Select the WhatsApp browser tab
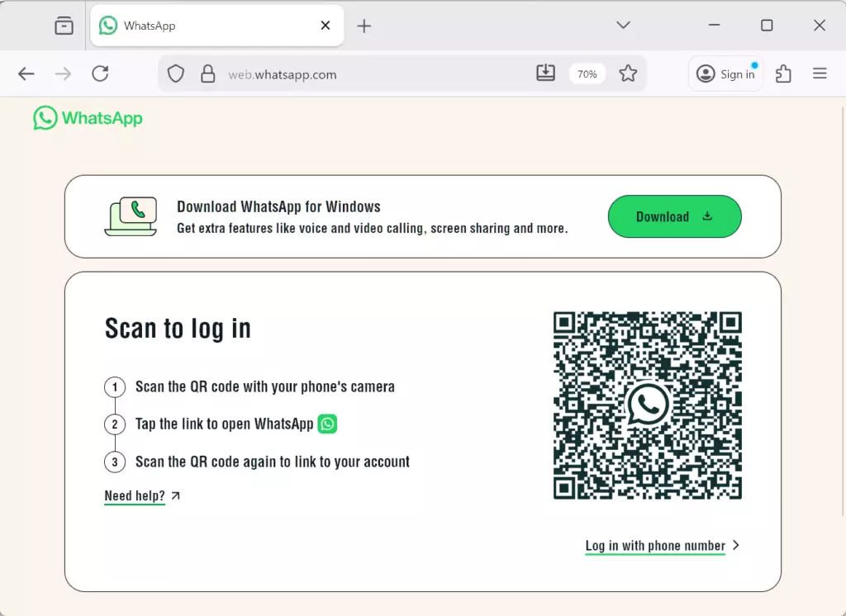Image resolution: width=846 pixels, height=616 pixels. coord(198,26)
